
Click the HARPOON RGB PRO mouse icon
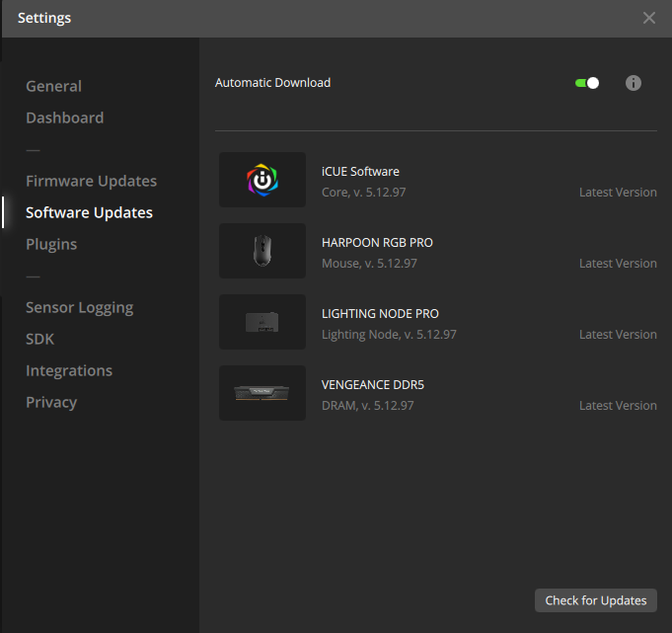click(262, 251)
